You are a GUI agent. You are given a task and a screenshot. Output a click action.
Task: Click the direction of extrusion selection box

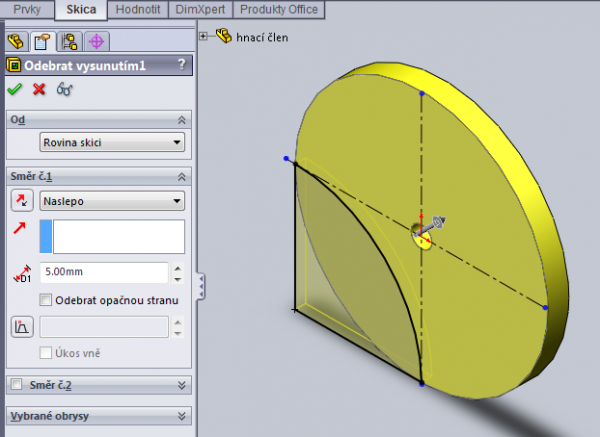(112, 237)
